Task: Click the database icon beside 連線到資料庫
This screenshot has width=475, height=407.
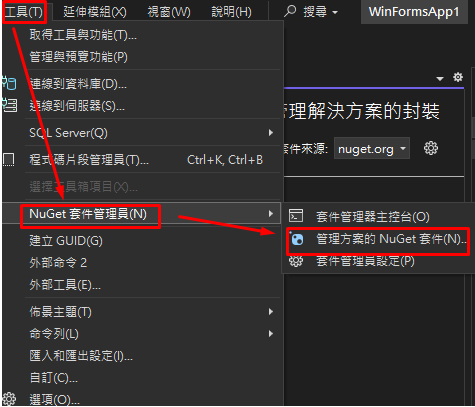Action: [9, 83]
